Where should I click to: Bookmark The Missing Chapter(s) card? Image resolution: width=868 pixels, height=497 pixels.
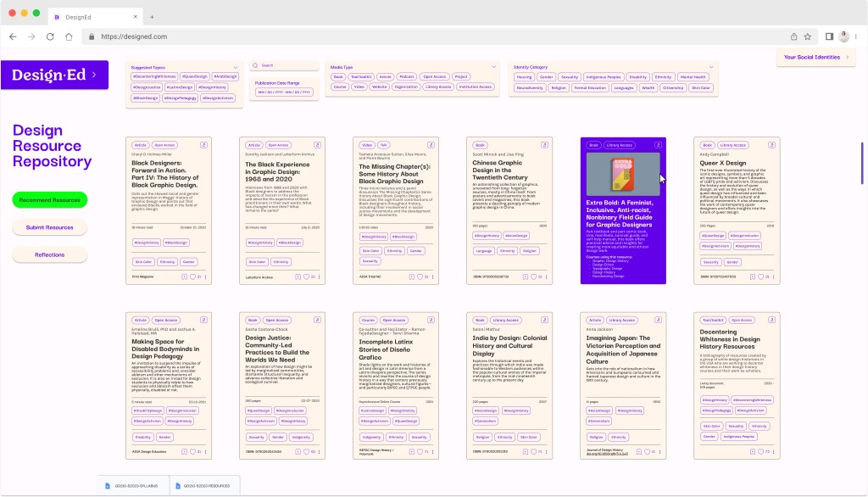(410, 276)
